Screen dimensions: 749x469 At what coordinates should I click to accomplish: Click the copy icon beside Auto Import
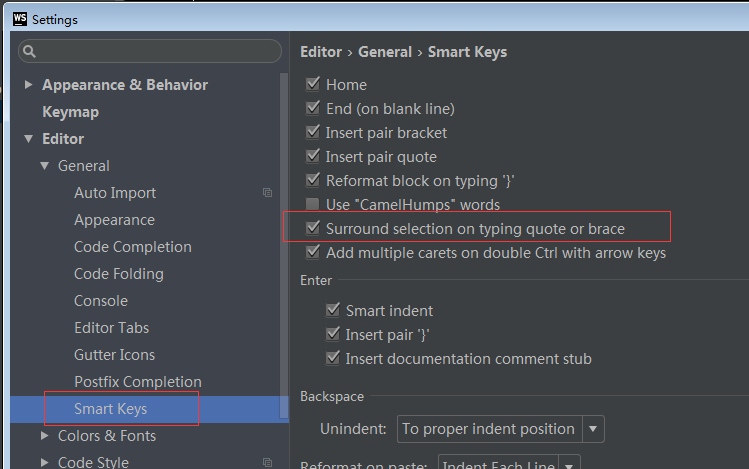pyautogui.click(x=268, y=192)
